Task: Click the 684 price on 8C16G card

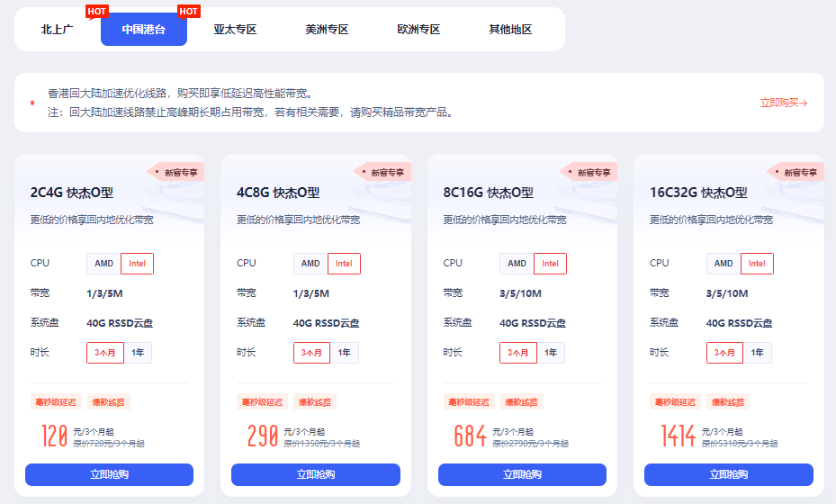Action: click(x=470, y=436)
